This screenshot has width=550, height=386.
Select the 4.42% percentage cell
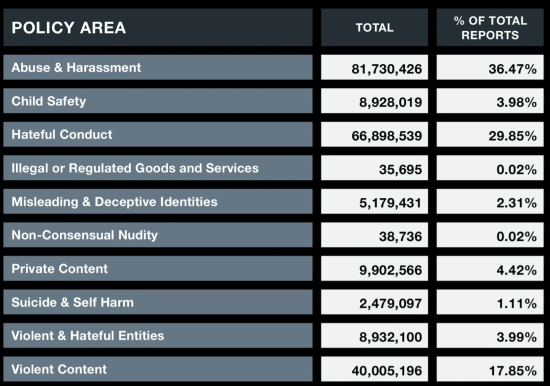pos(490,268)
